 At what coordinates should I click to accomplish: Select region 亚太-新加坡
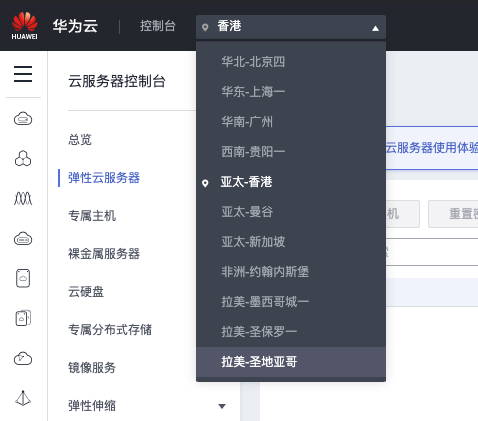291,242
